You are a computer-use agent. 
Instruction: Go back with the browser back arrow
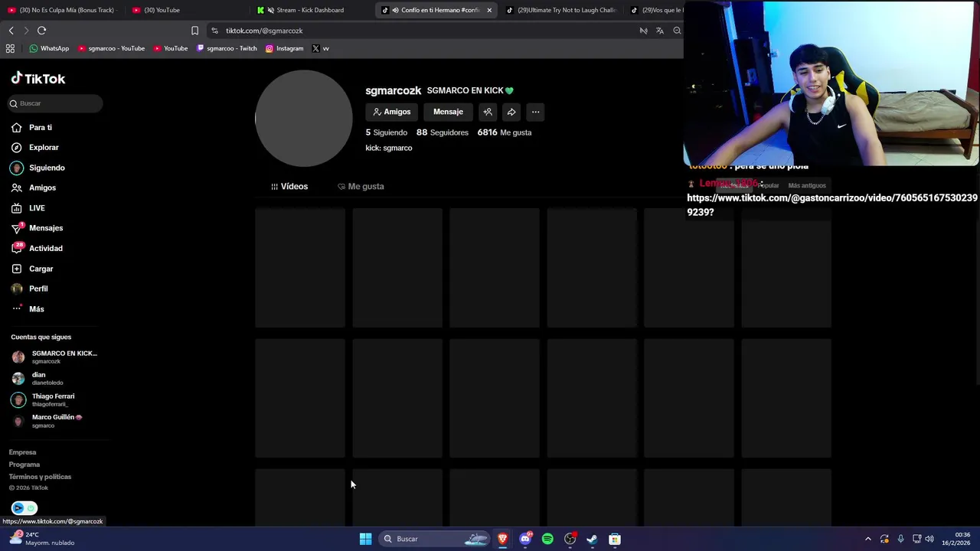pos(11,31)
